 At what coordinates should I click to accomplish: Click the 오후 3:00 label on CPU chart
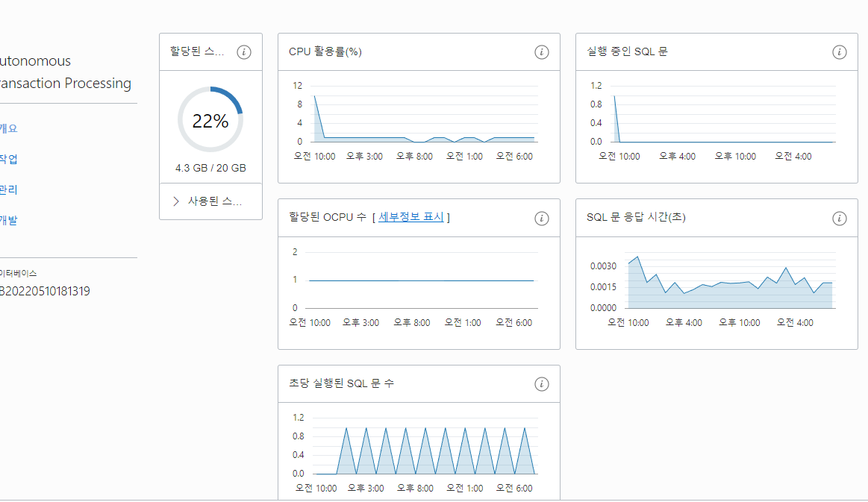coord(364,157)
